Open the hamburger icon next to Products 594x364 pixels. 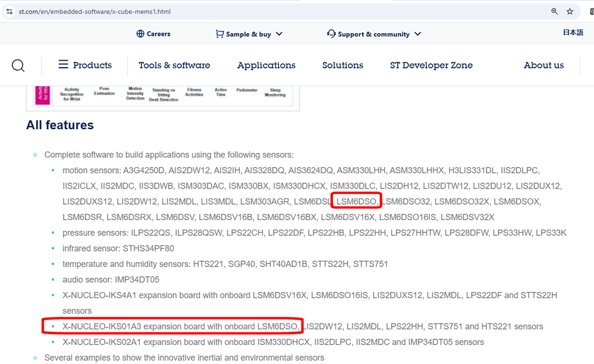point(63,64)
